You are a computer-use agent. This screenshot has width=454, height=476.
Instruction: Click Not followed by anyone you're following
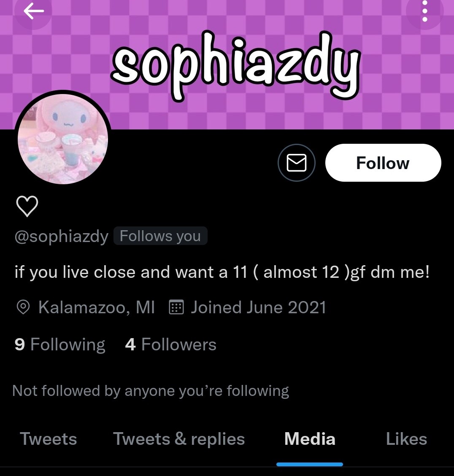(x=151, y=391)
